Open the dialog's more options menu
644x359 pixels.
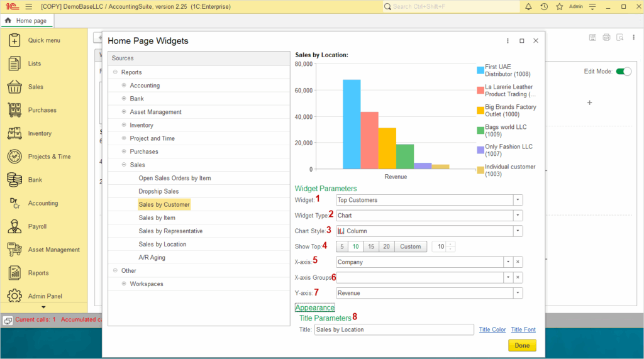508,41
